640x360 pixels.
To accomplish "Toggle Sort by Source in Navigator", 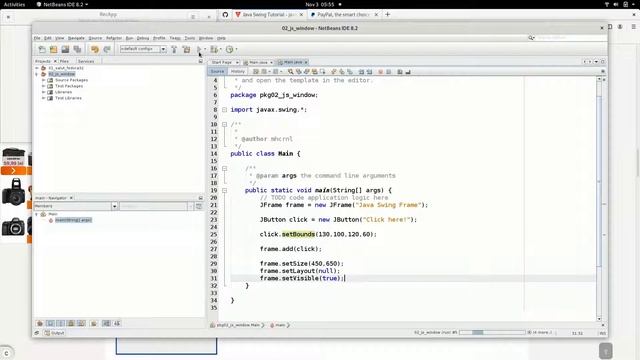I will 117,323.
